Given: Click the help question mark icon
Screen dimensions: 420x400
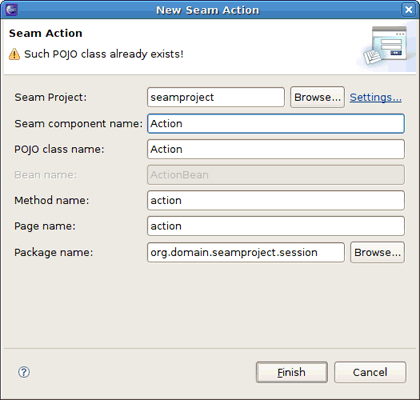Looking at the screenshot, I should [x=24, y=372].
